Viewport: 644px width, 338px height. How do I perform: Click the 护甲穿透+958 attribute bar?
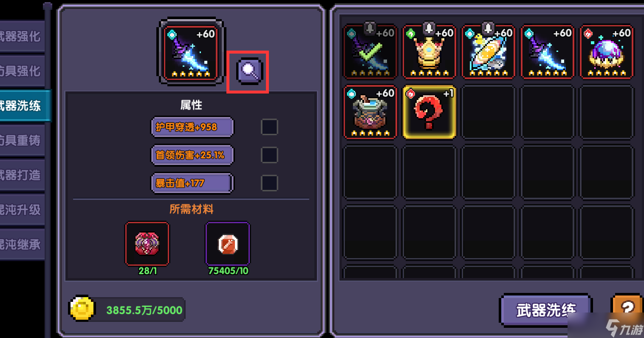click(192, 127)
